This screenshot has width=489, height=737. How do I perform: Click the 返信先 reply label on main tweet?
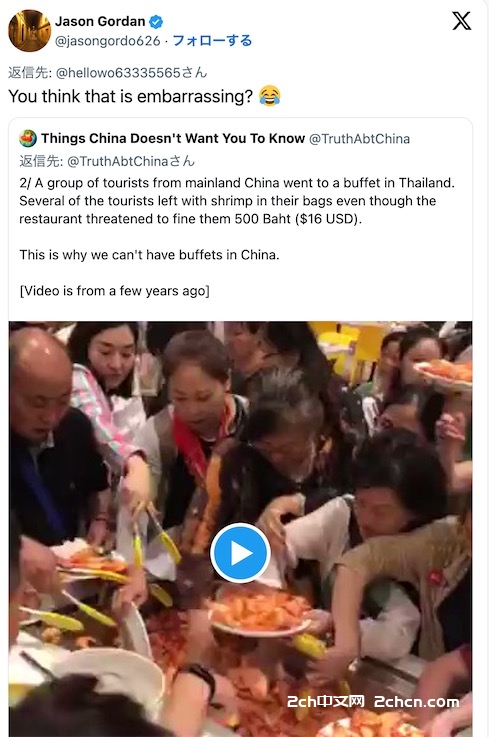[30, 73]
